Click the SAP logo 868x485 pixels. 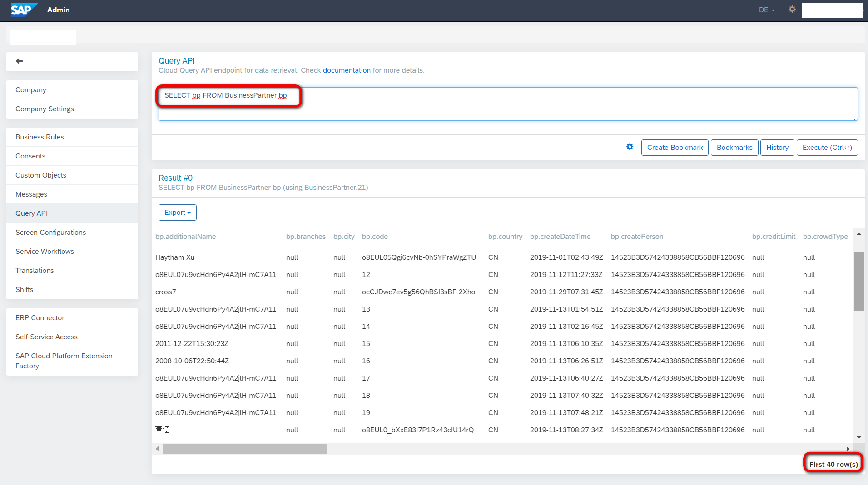[x=24, y=10]
